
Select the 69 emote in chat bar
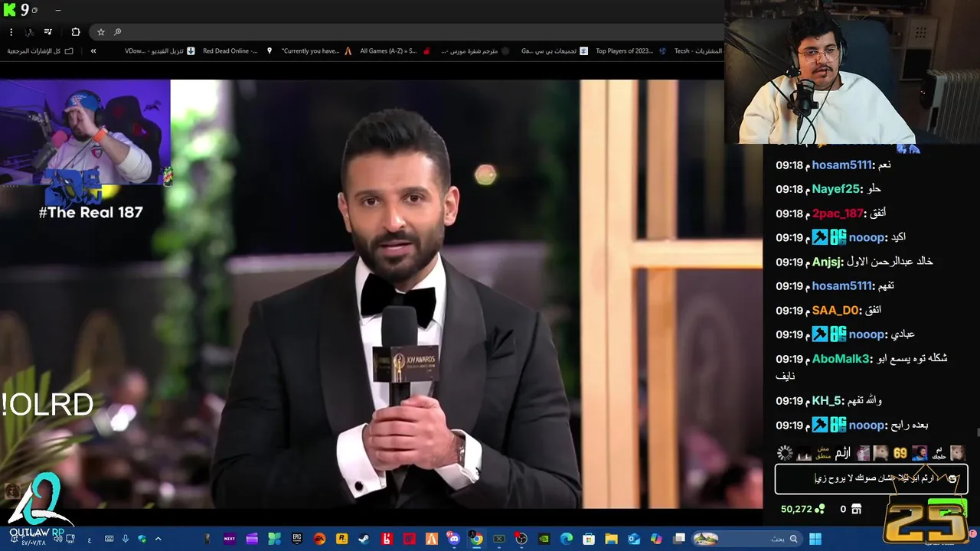tap(900, 453)
